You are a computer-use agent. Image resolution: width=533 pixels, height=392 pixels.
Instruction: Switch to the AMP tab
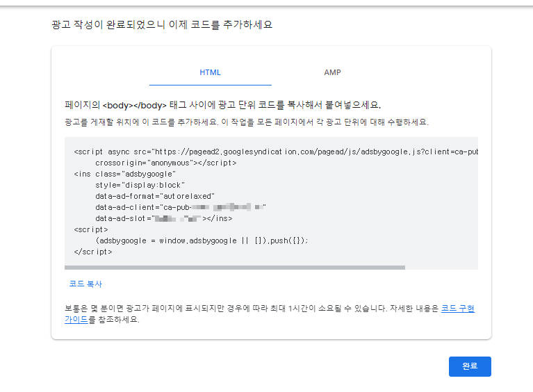pyautogui.click(x=332, y=72)
